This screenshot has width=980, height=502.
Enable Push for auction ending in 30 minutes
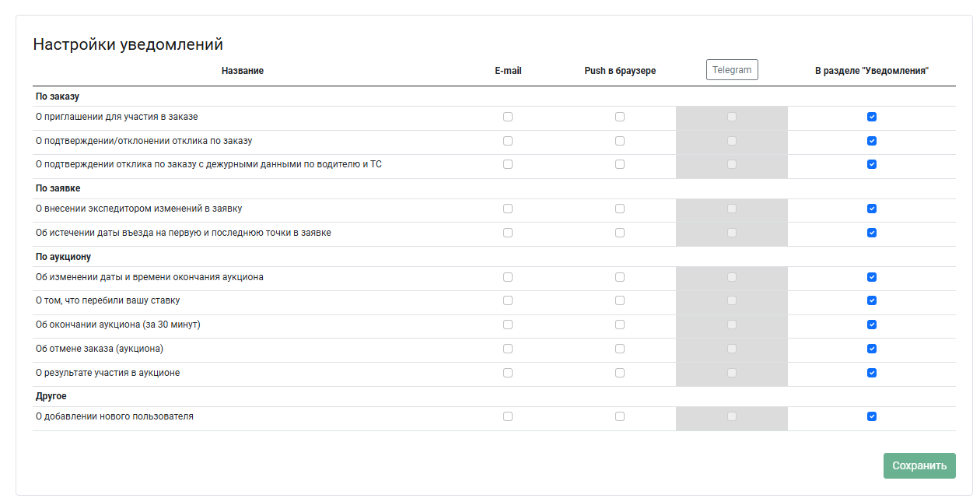620,325
